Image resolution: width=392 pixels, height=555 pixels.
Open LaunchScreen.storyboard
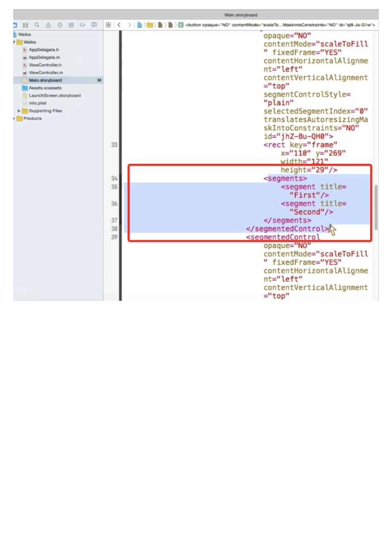(x=54, y=96)
